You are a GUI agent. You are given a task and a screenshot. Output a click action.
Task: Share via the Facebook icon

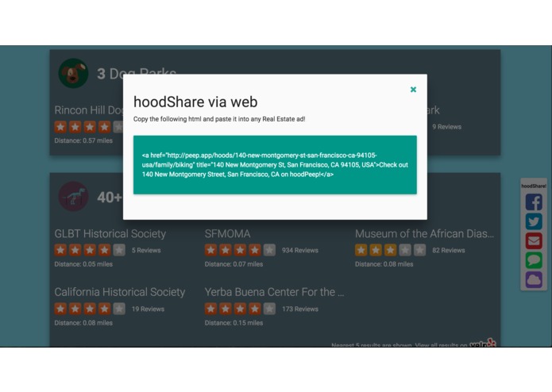[534, 202]
